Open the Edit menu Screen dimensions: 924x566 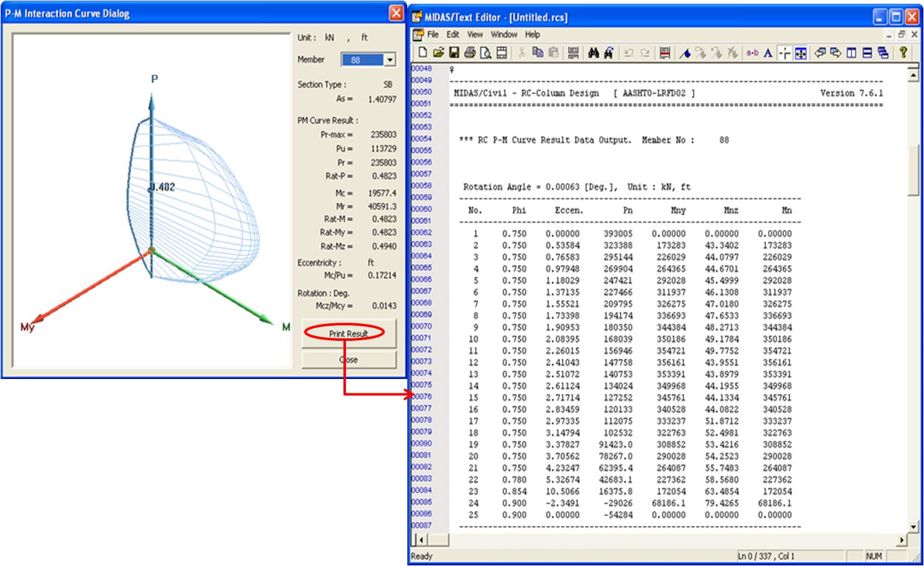pyautogui.click(x=452, y=34)
